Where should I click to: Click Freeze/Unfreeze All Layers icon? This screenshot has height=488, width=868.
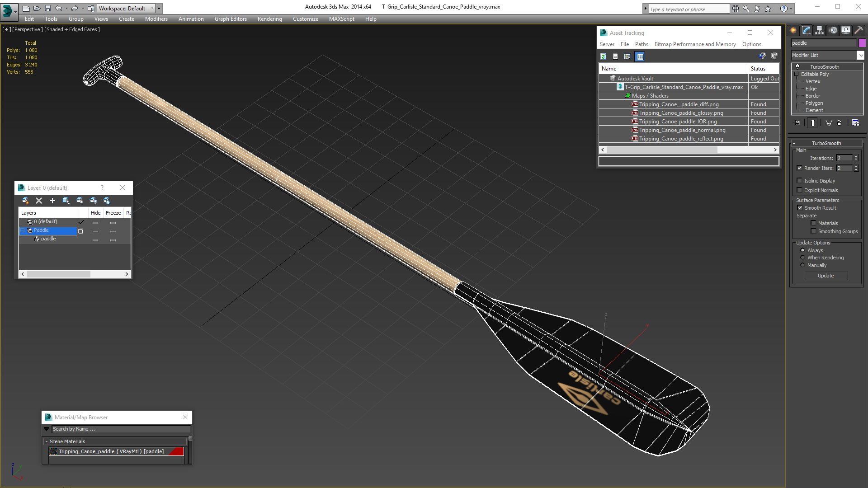pos(107,200)
